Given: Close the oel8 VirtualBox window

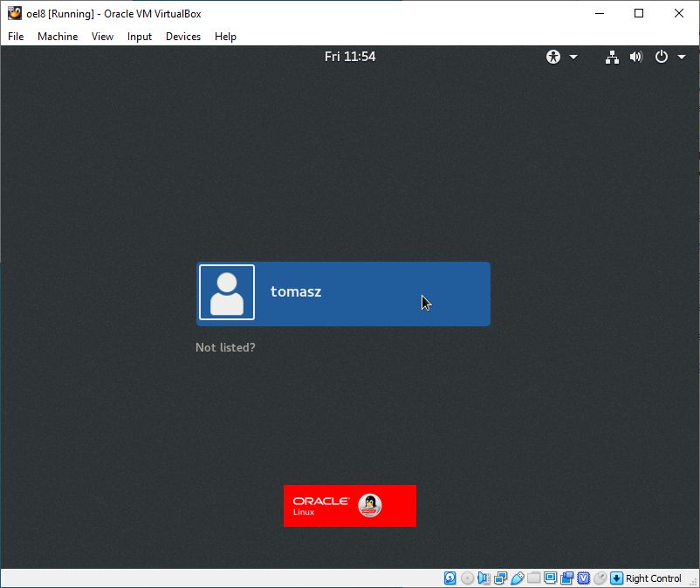Looking at the screenshot, I should [678, 13].
